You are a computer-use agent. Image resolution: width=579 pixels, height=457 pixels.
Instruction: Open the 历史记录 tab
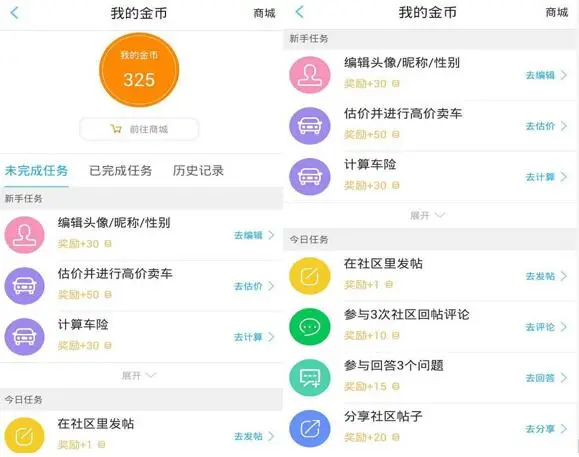click(x=198, y=171)
